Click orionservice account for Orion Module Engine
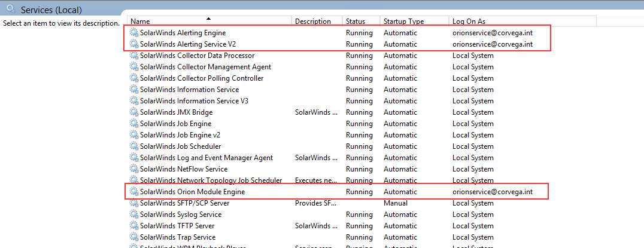This screenshot has width=644, height=248. coord(493,191)
